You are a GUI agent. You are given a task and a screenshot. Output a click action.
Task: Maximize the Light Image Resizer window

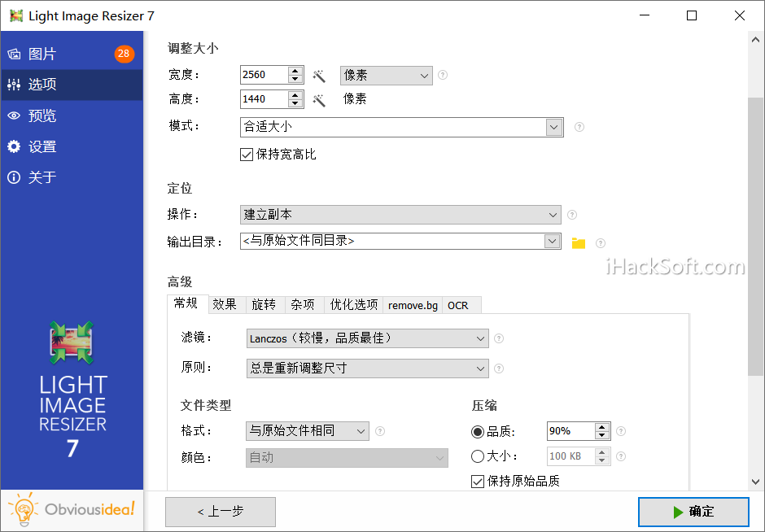click(x=691, y=15)
